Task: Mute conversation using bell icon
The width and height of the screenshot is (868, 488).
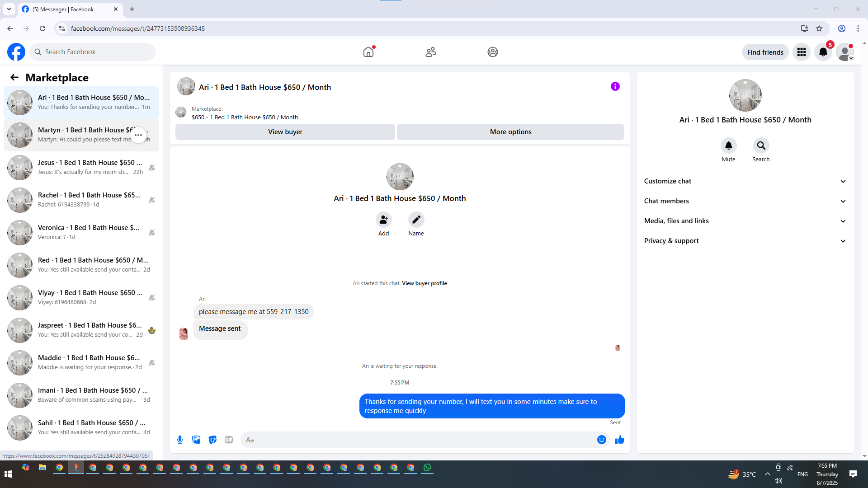Action: click(729, 145)
